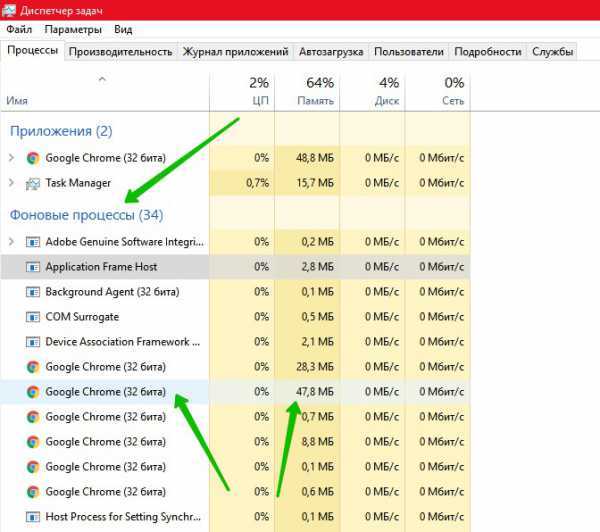Expand the Adobe Genuine Software Integrity process

pos(11,242)
